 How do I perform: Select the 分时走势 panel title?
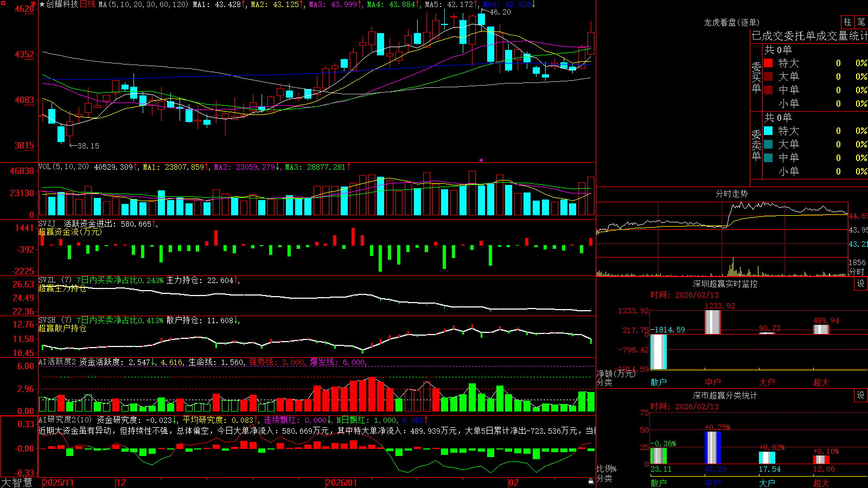tap(731, 194)
